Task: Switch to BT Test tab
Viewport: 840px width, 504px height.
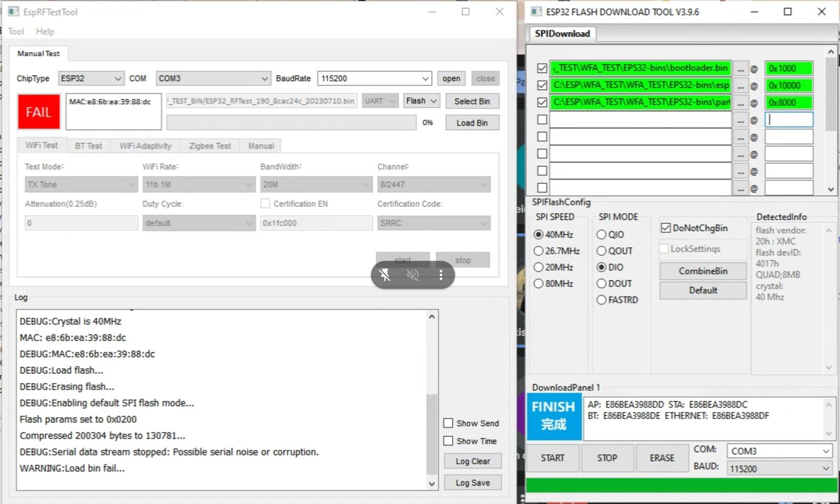Action: [88, 146]
